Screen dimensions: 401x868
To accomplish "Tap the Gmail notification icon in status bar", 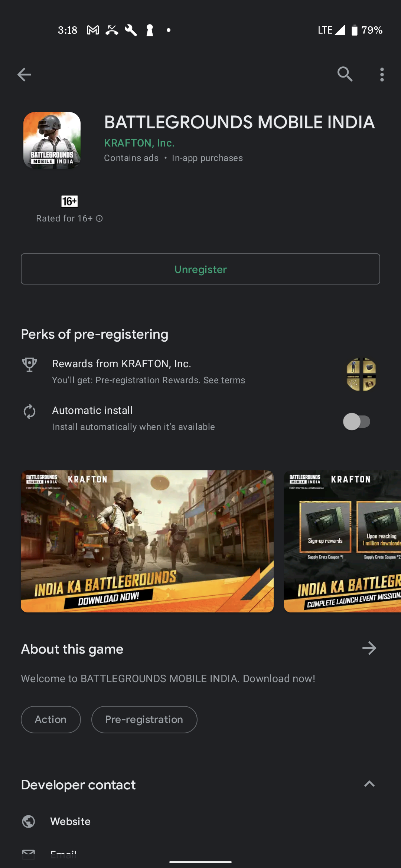I will [93, 30].
